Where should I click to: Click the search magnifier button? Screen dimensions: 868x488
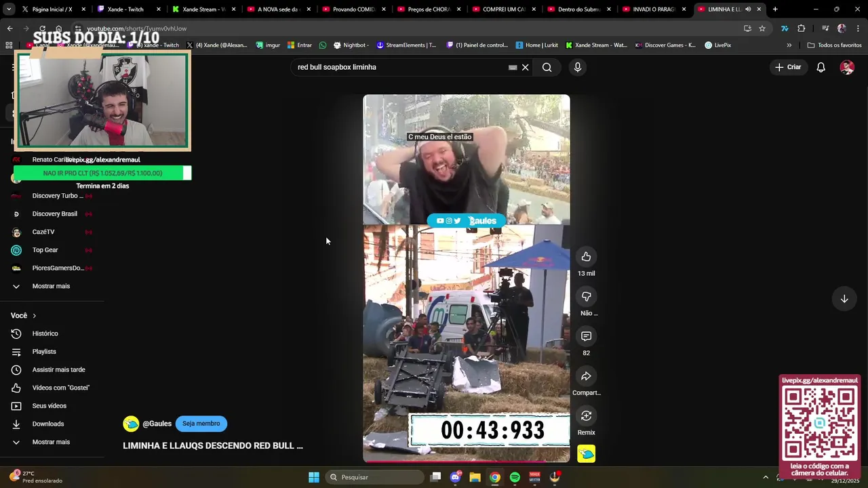click(x=547, y=67)
